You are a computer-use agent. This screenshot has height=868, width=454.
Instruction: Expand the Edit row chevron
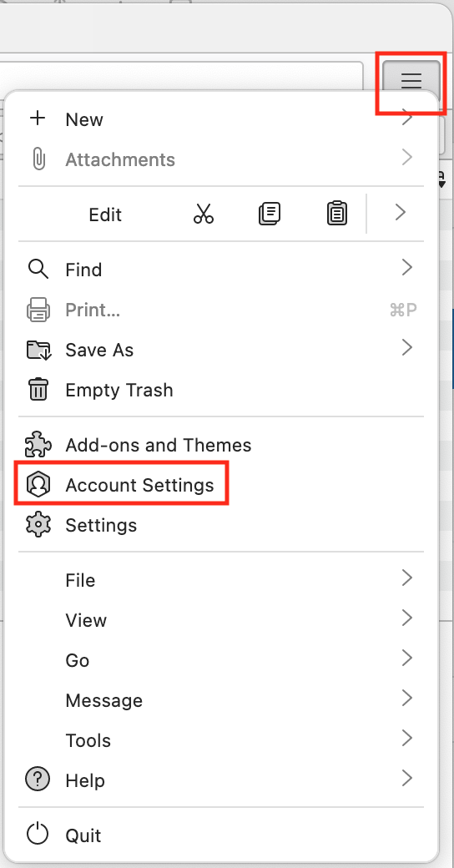pyautogui.click(x=401, y=213)
